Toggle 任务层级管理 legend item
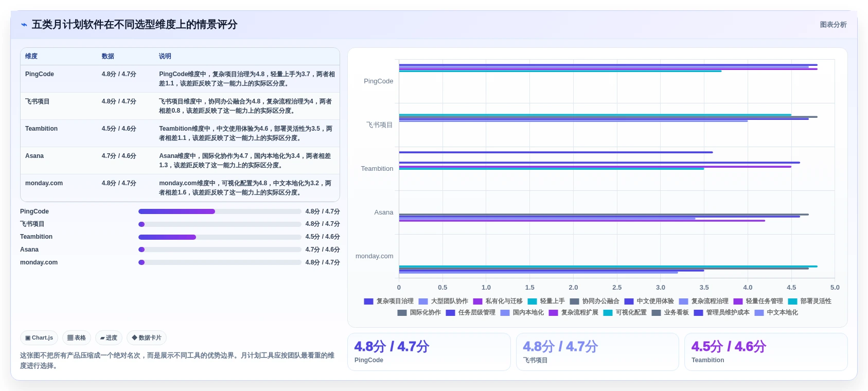The width and height of the screenshot is (868, 391). pos(470,313)
